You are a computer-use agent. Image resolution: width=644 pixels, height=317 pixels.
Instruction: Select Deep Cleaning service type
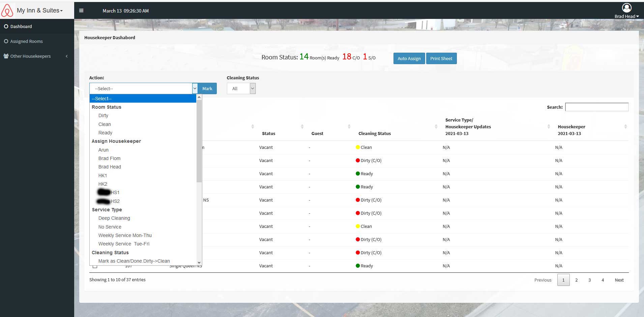coord(114,218)
